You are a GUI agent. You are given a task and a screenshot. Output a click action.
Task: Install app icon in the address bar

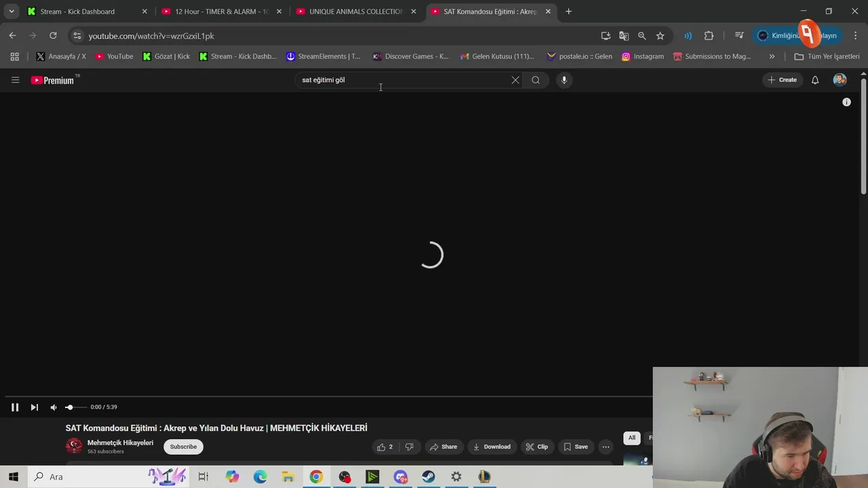[x=606, y=36]
